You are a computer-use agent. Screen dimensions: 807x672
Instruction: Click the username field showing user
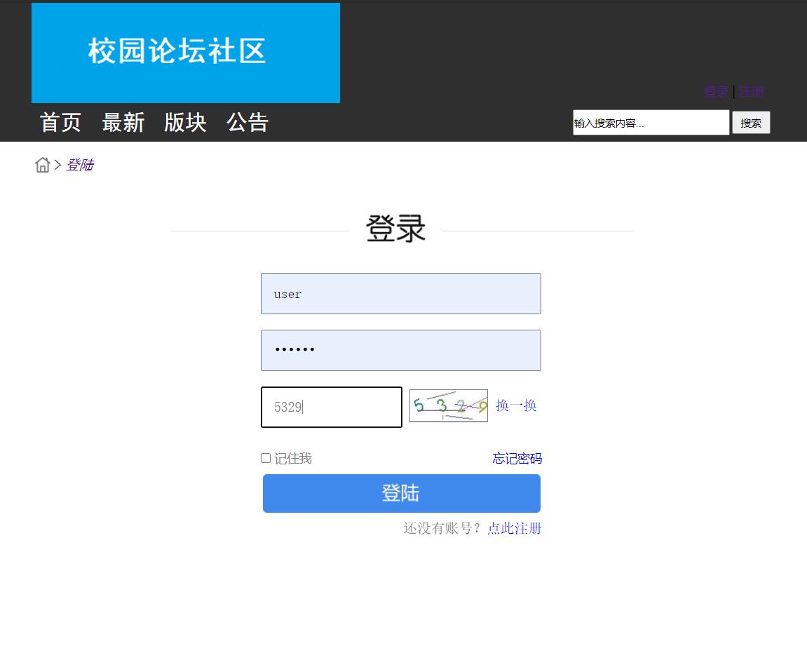coord(401,293)
